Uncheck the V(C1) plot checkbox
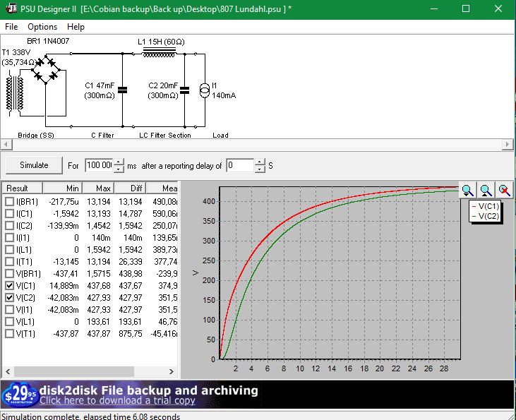 (x=10, y=286)
